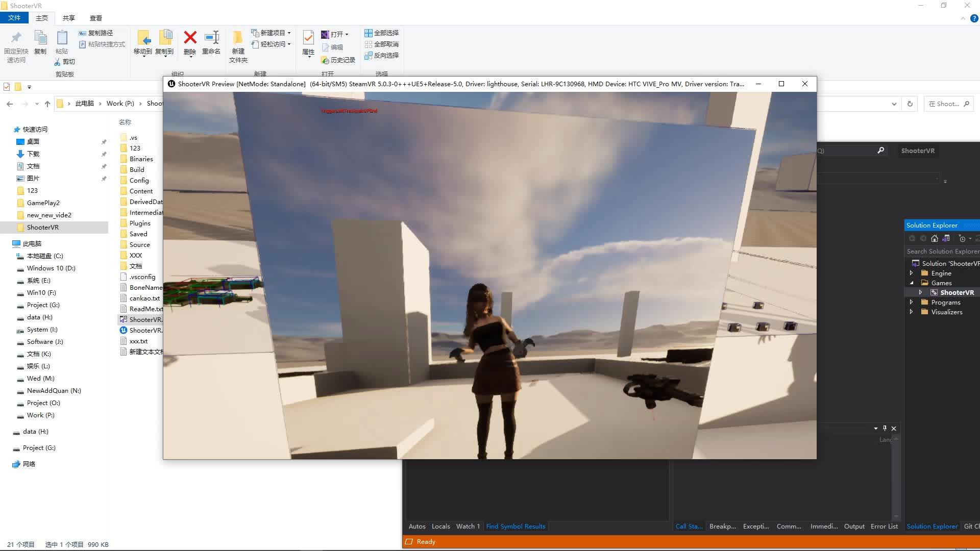Click the Search Solution Explorer field
Image resolution: width=980 pixels, height=551 pixels.
[x=942, y=251]
